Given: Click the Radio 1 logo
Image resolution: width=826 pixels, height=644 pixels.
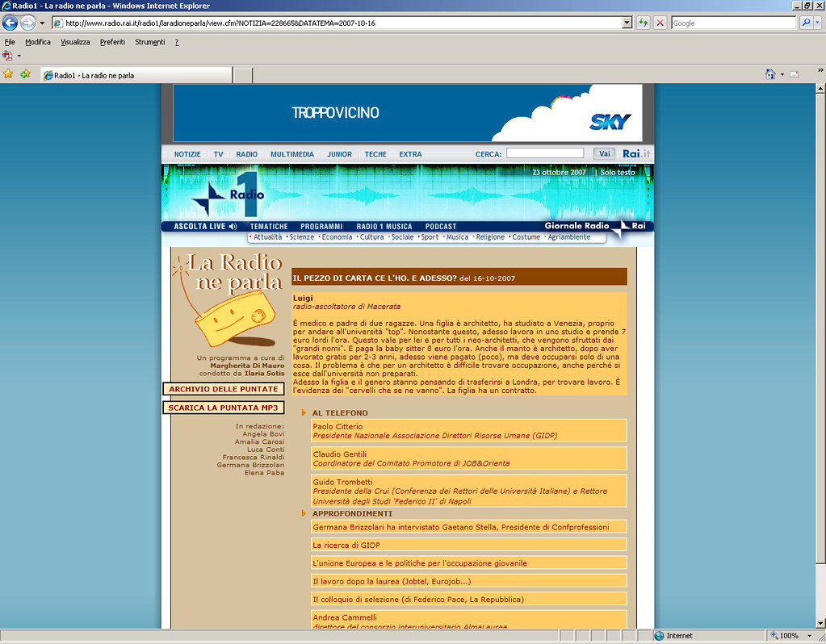Looking at the screenshot, I should click(x=228, y=194).
